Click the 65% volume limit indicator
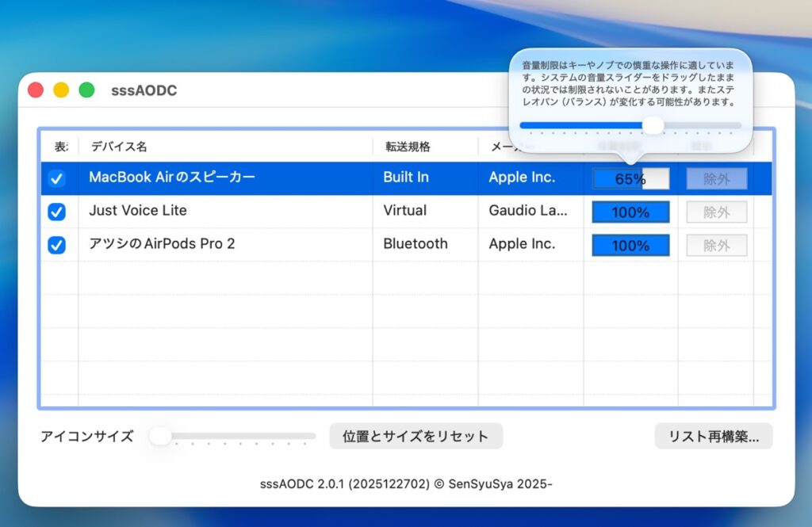This screenshot has width=812, height=527. [x=630, y=179]
